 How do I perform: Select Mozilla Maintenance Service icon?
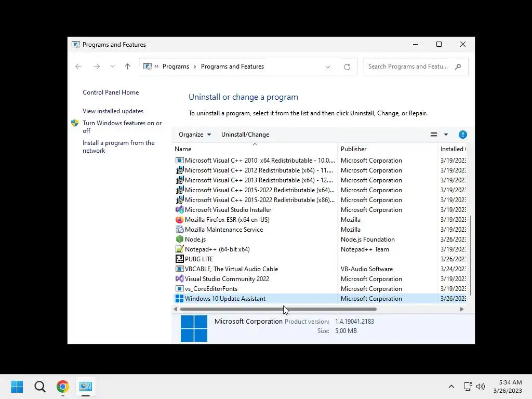tap(179, 229)
